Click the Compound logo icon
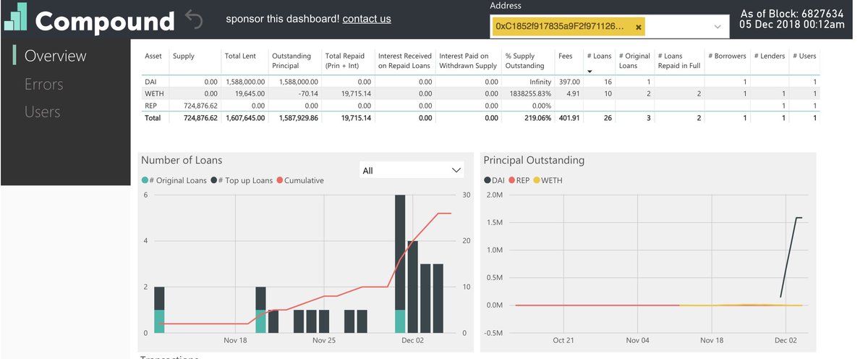 (x=16, y=17)
